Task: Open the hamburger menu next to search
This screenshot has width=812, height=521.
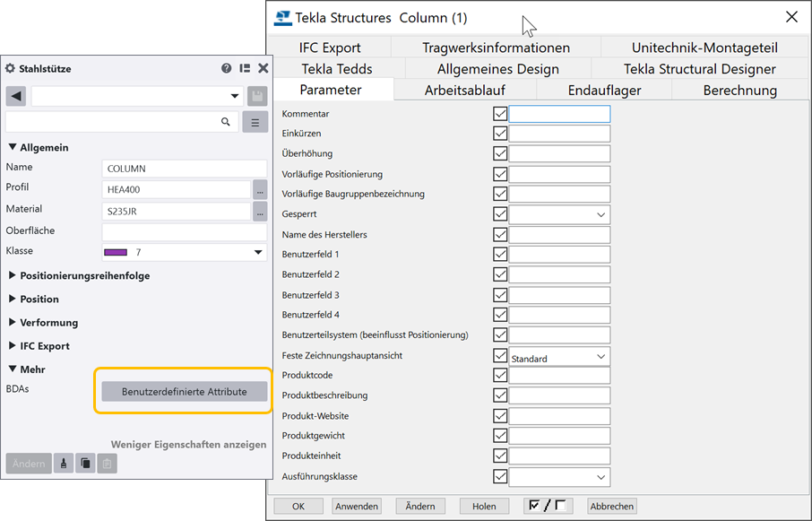Action: [255, 122]
